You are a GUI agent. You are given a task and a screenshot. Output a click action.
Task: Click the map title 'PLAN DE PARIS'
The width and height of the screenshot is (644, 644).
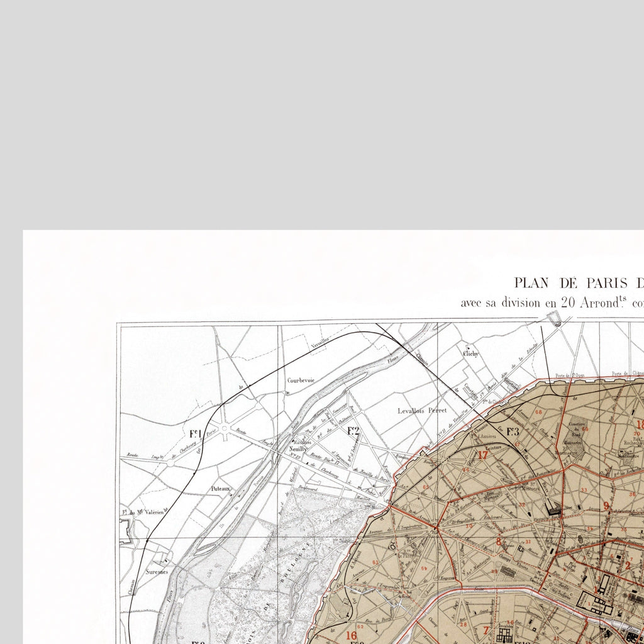click(x=570, y=283)
